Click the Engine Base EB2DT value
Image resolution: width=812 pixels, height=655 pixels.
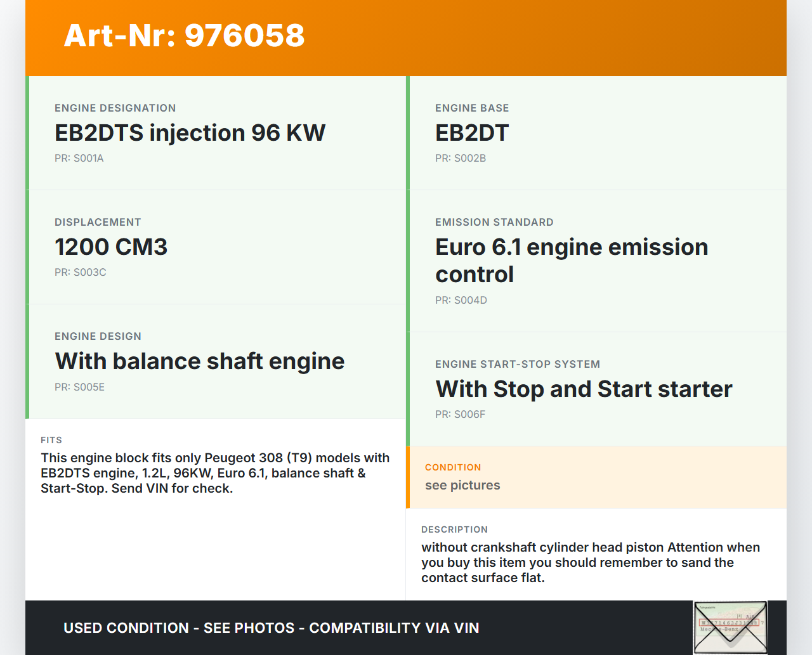(471, 133)
